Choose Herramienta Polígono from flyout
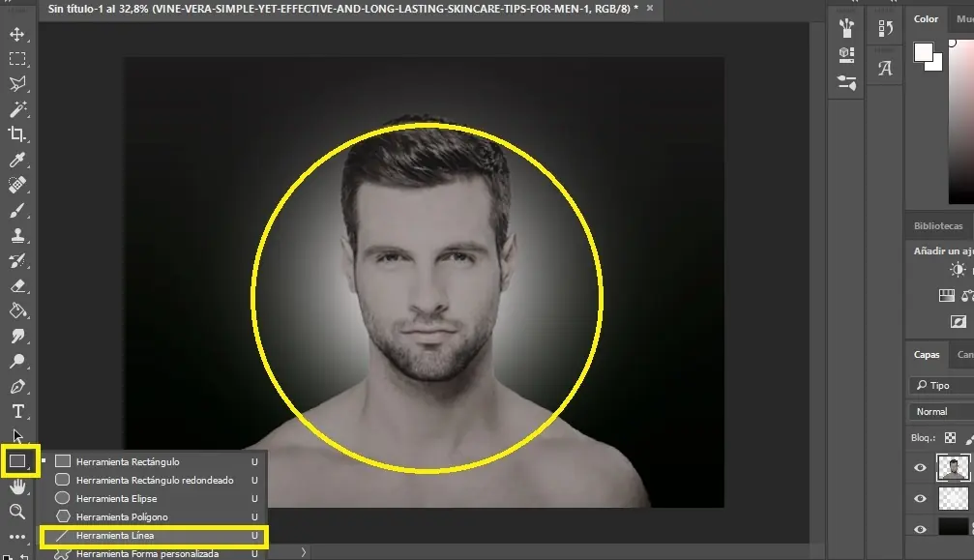 click(154, 516)
